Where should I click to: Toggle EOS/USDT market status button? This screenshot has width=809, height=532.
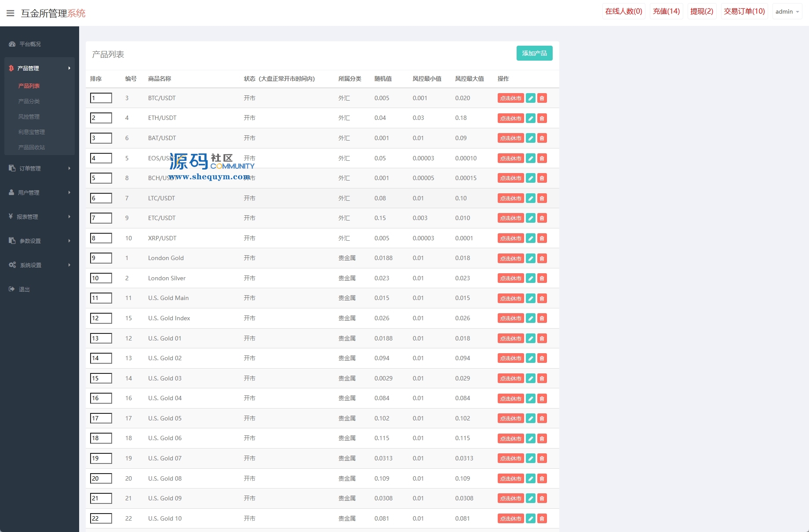click(x=510, y=159)
